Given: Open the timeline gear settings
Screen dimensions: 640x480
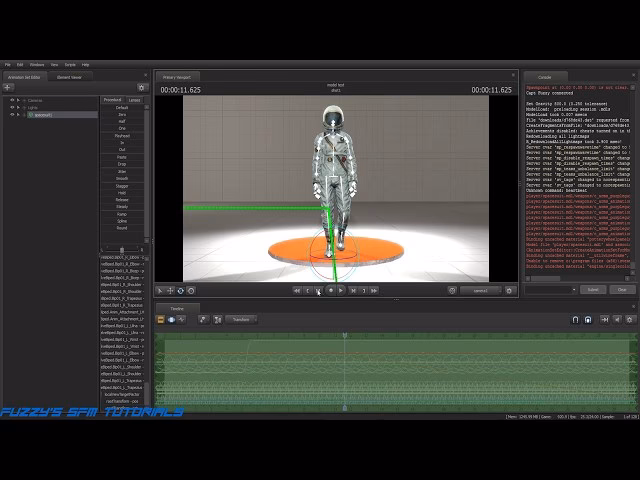Looking at the screenshot, I should (x=629, y=320).
